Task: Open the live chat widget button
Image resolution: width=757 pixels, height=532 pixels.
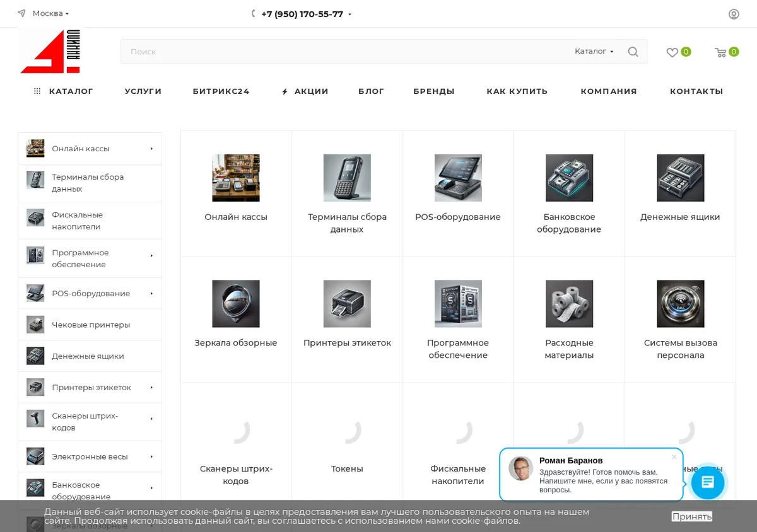Action: coord(708,483)
